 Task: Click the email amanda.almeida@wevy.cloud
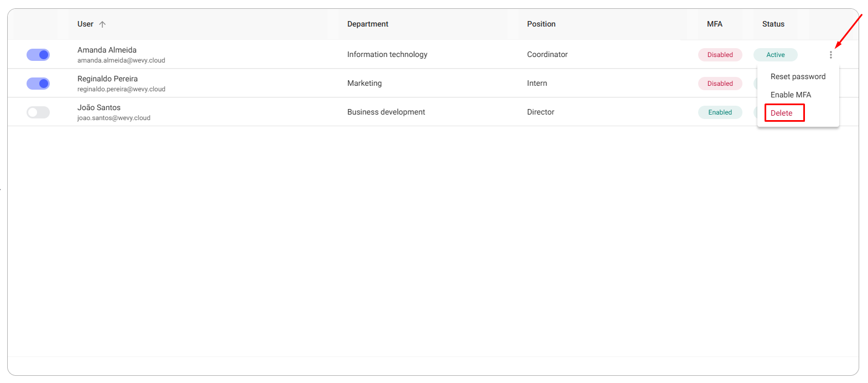pos(121,60)
